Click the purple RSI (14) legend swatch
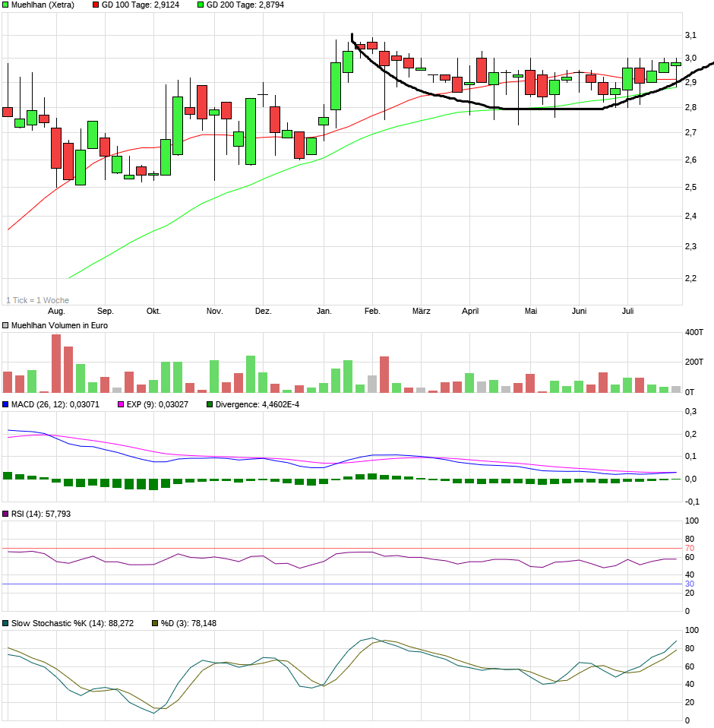 [x=5, y=514]
